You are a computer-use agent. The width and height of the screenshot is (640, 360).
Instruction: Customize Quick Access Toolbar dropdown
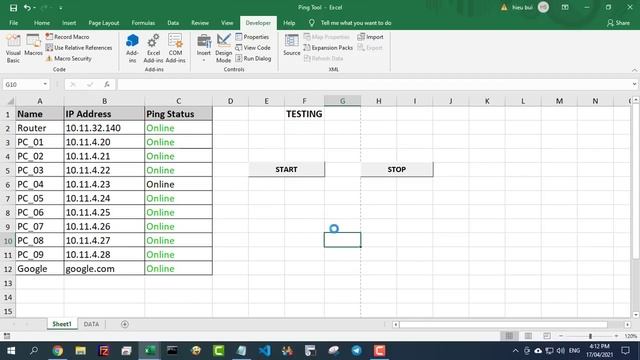[x=60, y=8]
